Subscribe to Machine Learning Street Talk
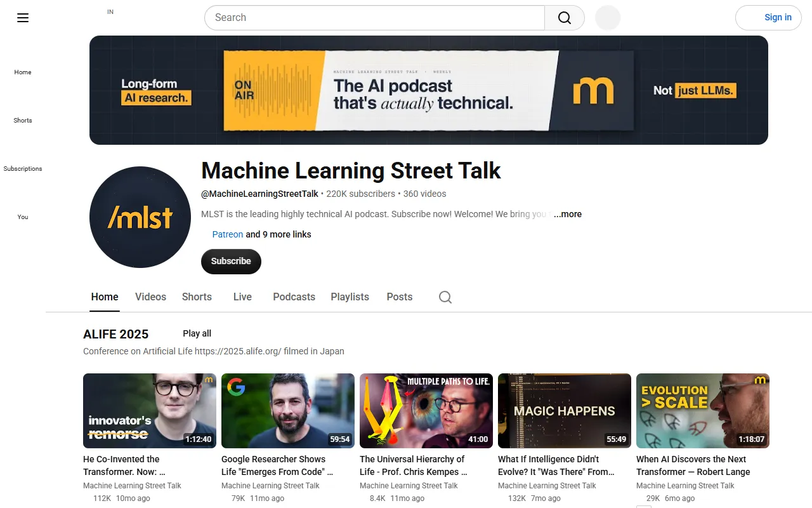This screenshot has height=508, width=812. pos(231,262)
